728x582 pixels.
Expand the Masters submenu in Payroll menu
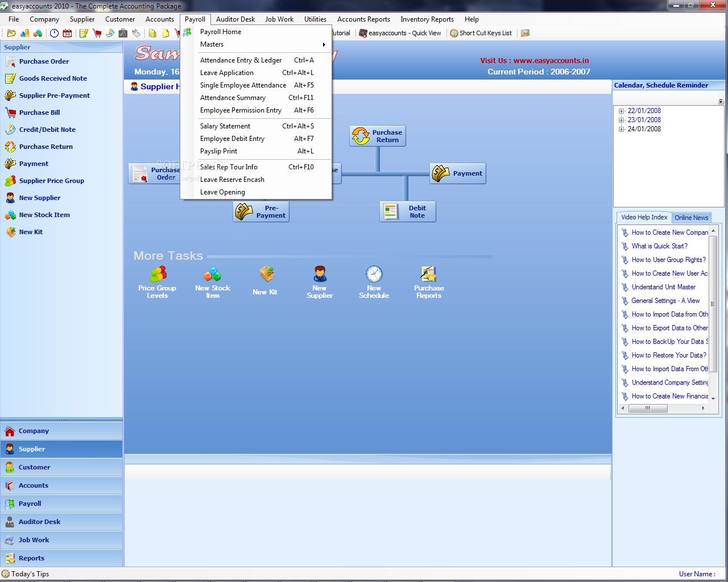coord(256,44)
